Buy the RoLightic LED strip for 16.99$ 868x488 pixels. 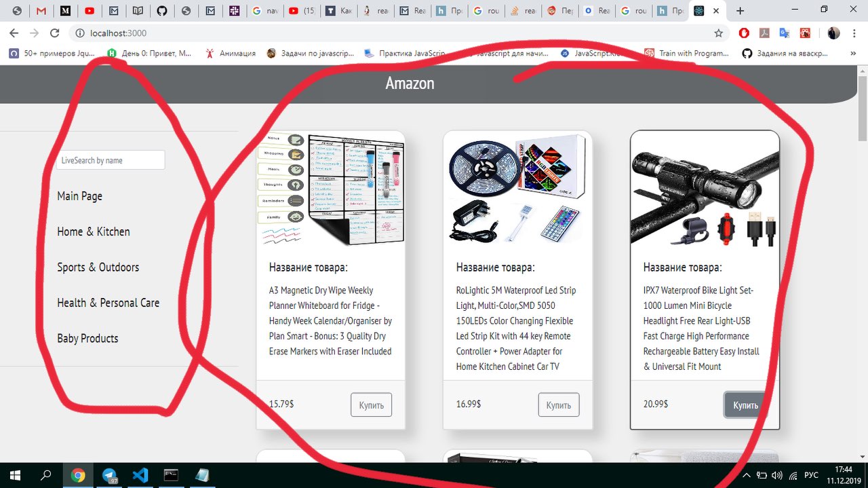click(x=559, y=405)
